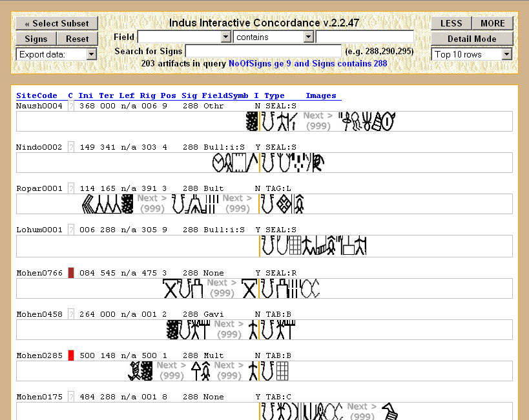529x420 pixels.
Task: Open the Signs panel button
Action: [36, 39]
